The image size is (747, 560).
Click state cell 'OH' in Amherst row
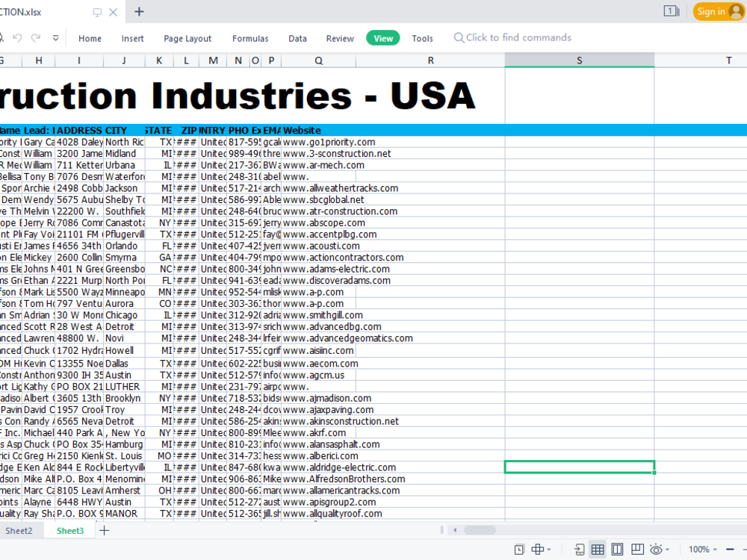(159, 491)
